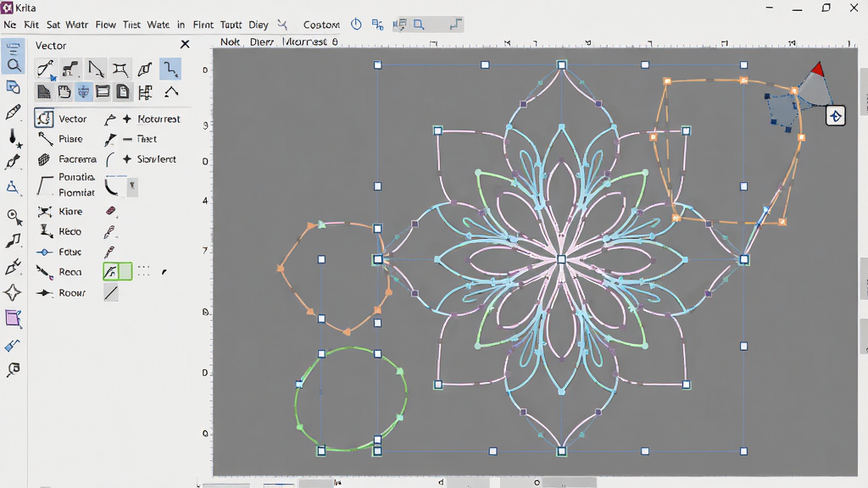Toggle the highlighted blue center icon in Vector panel
Screen dimensions: 868x488
(x=84, y=91)
